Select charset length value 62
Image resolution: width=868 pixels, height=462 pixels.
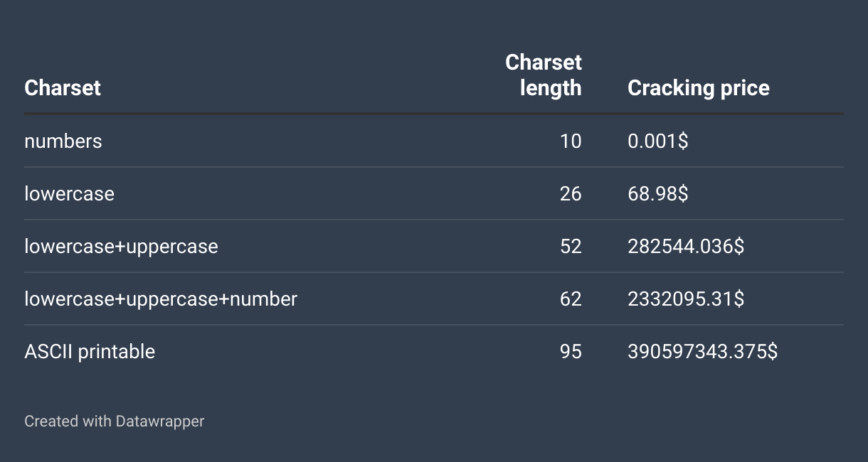coord(571,299)
